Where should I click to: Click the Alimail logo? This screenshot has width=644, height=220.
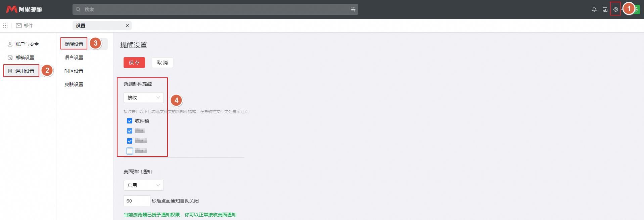24,9
